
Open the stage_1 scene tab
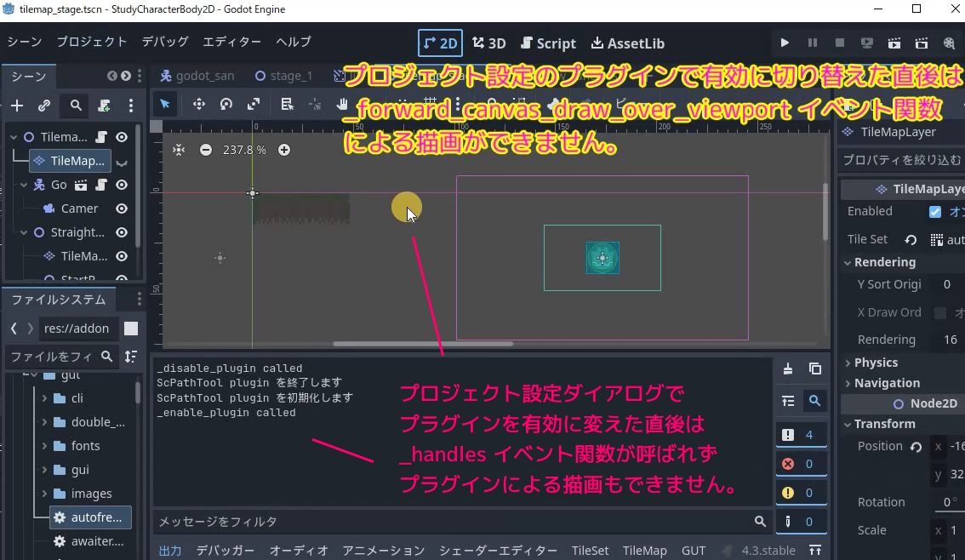tap(283, 76)
